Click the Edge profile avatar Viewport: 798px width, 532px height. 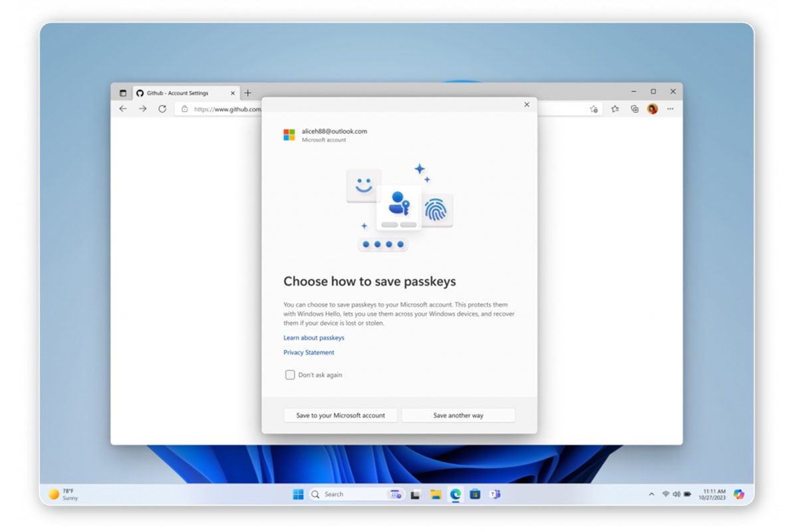652,109
